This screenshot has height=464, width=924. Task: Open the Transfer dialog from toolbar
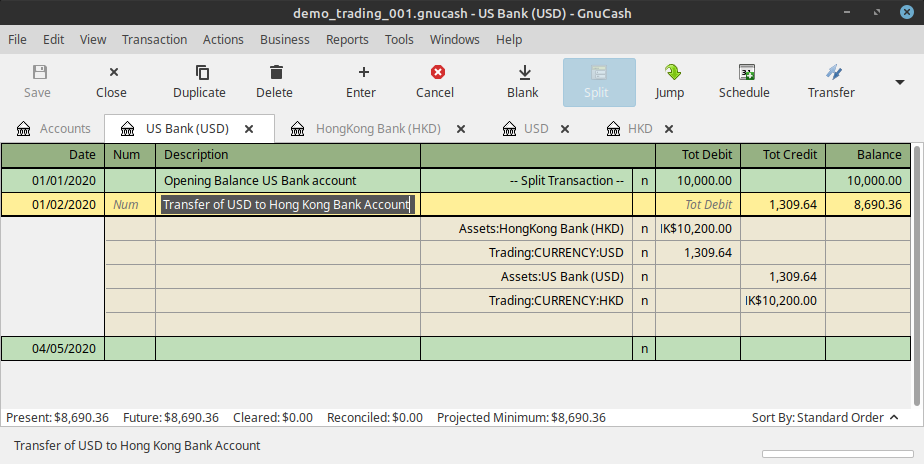coord(831,81)
